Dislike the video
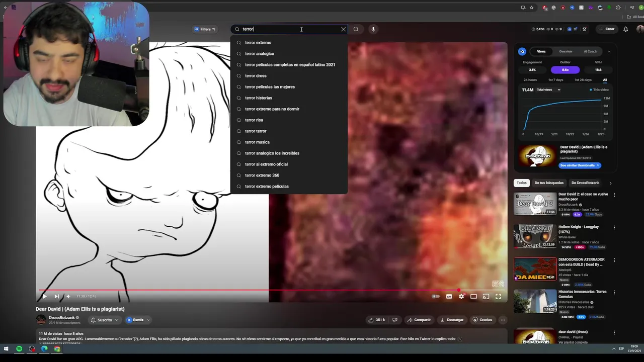 pos(395,320)
